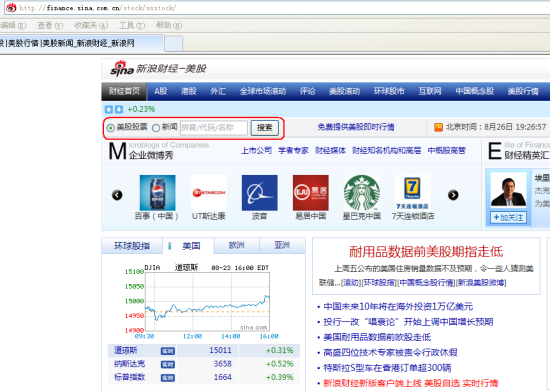Open red link 新浪财经新版客户端上线
The width and height of the screenshot is (550, 392).
click(372, 383)
